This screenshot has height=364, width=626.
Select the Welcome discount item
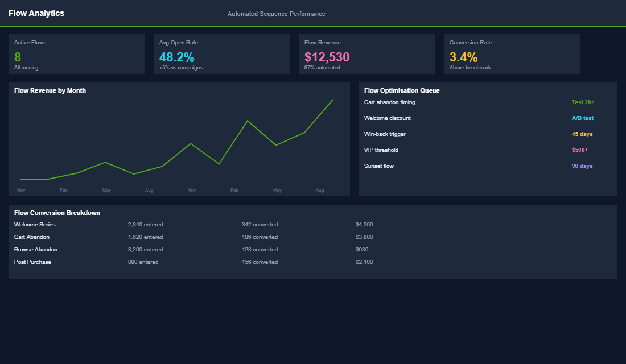(387, 118)
